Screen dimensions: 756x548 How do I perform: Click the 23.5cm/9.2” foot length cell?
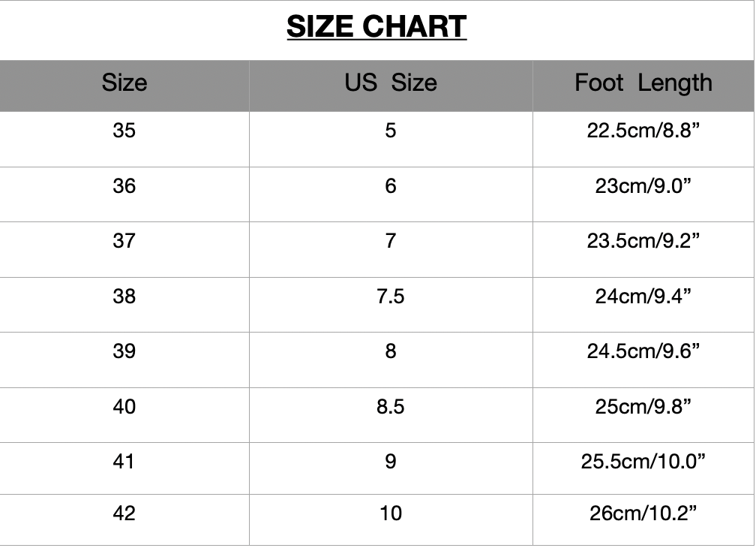click(643, 241)
